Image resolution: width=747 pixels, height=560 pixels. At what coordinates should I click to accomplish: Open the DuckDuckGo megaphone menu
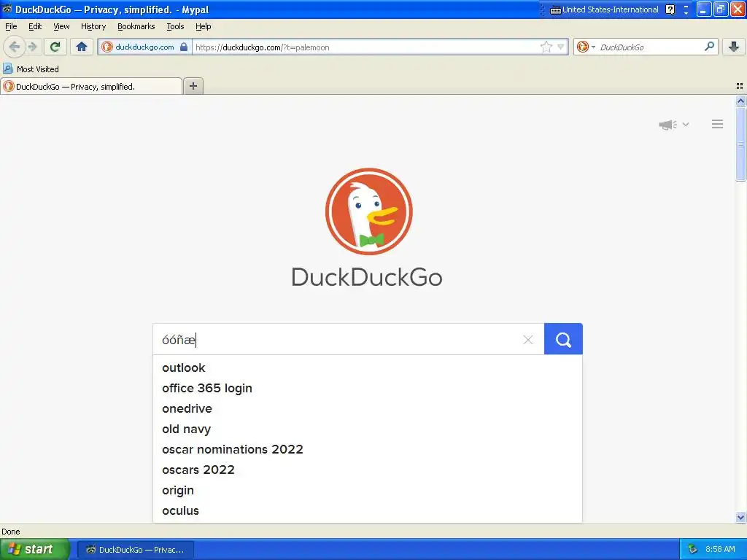pos(673,124)
